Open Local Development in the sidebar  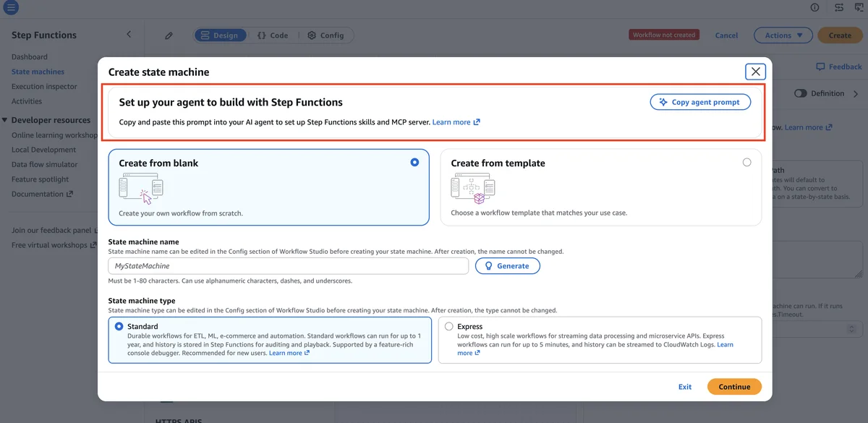(x=43, y=150)
